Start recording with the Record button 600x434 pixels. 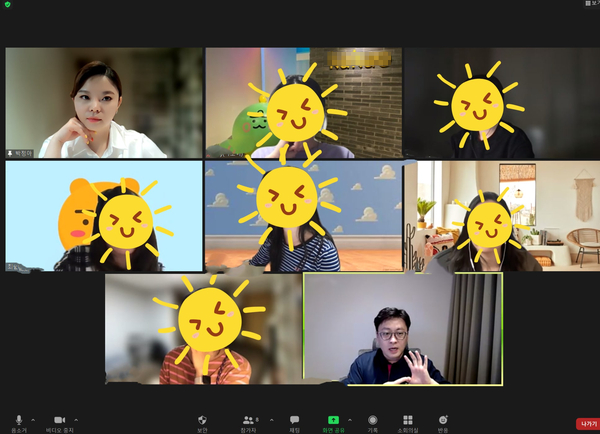click(x=373, y=423)
